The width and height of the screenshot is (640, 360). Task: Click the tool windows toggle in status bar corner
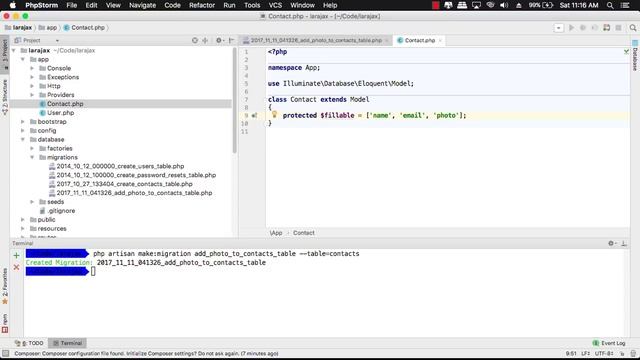pyautogui.click(x=6, y=353)
